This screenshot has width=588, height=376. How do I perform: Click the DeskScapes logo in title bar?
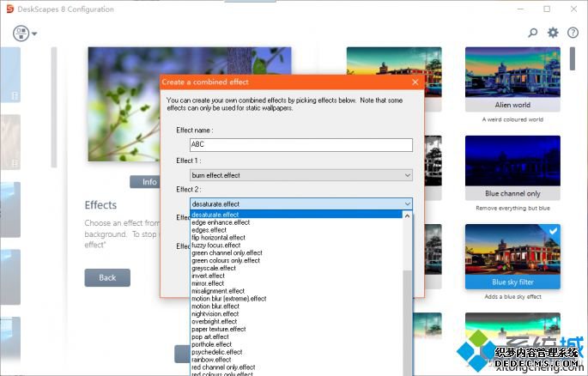tap(10, 9)
